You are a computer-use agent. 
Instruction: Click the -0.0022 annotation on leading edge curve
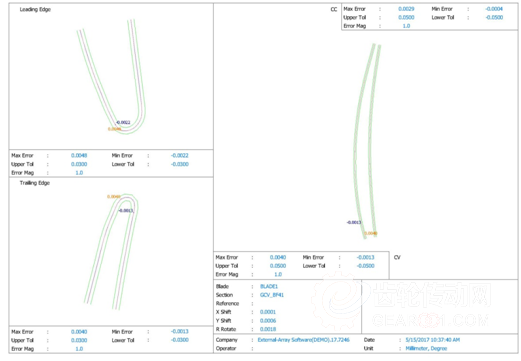(123, 122)
